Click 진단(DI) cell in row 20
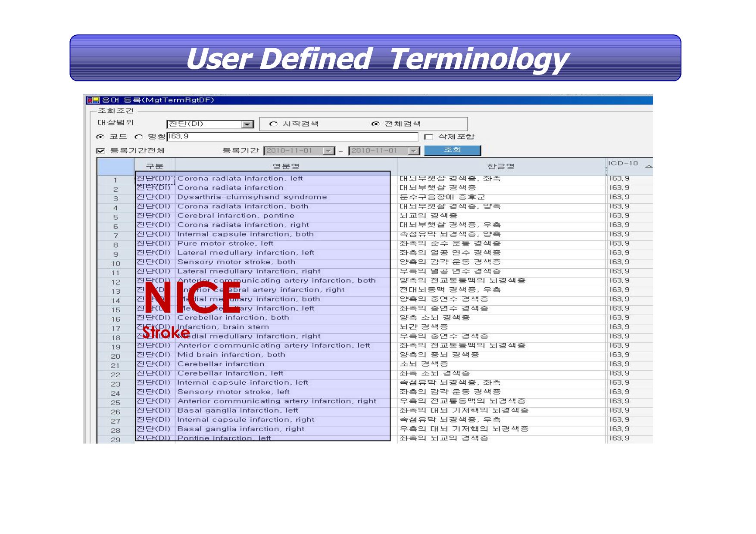Image resolution: width=756 pixels, height=534 pixels. (155, 355)
